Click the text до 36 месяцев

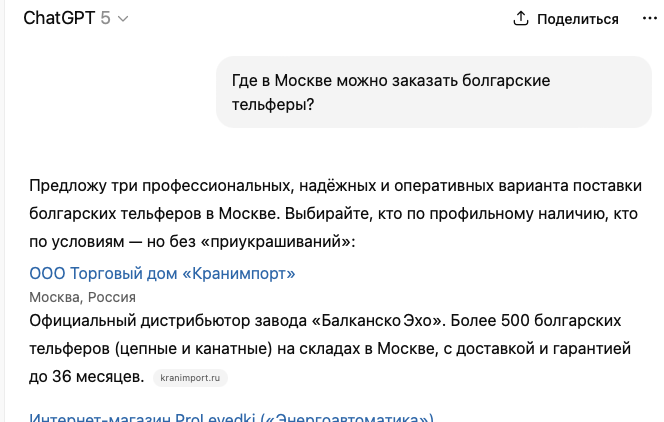(87, 376)
